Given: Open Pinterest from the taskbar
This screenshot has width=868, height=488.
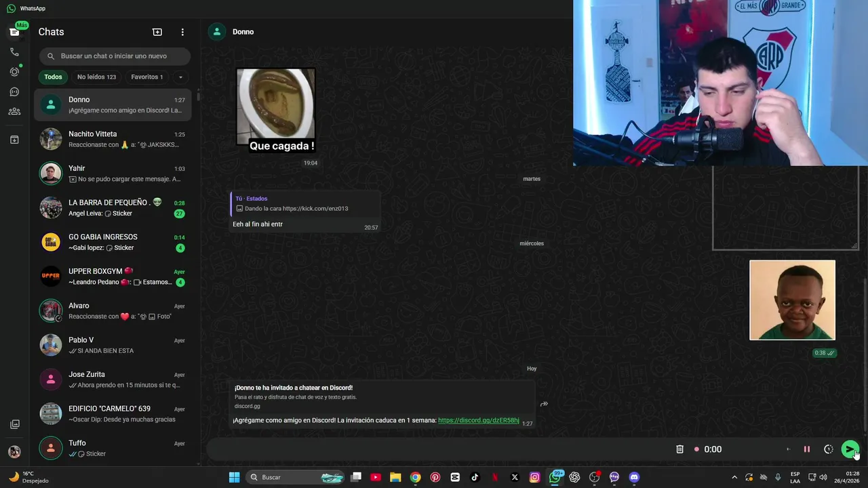Looking at the screenshot, I should 435,477.
